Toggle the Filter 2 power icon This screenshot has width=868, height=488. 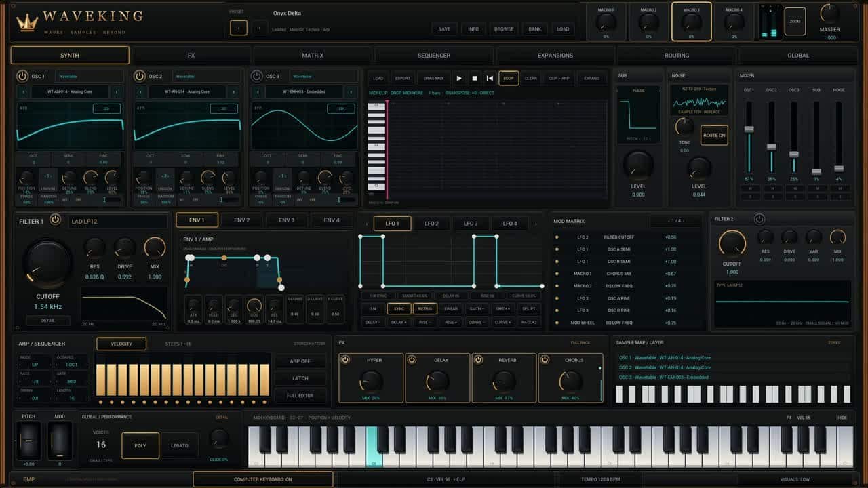coord(759,219)
